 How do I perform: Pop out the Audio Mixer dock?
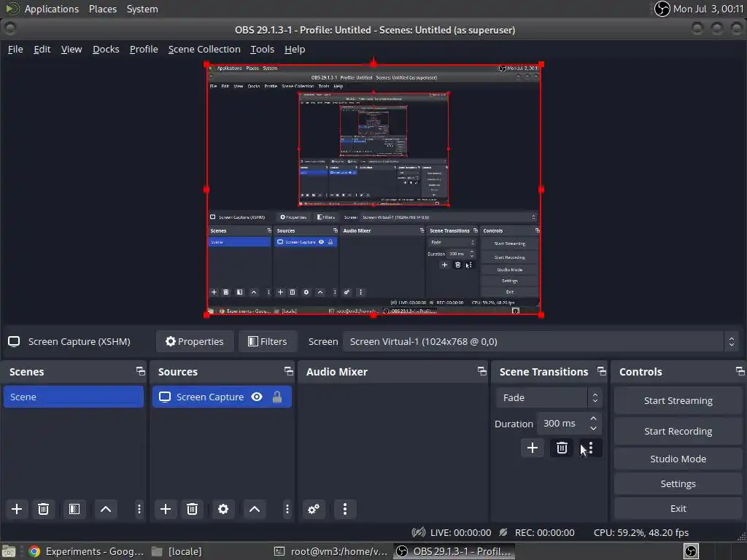pyautogui.click(x=482, y=371)
